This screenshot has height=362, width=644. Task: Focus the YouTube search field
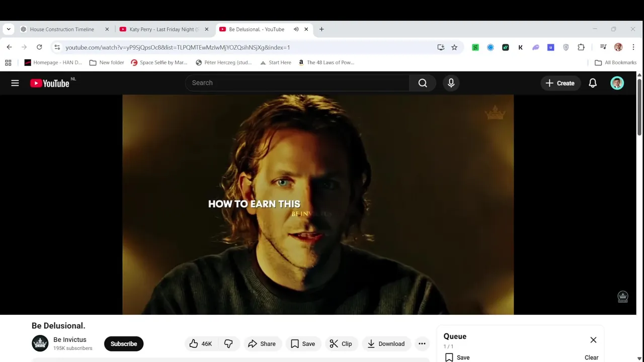[297, 83]
